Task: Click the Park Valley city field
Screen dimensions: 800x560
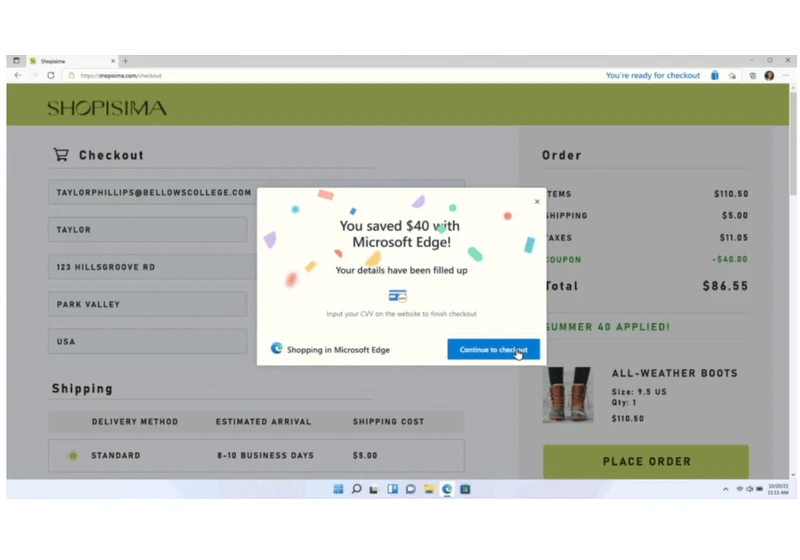Action: [147, 304]
